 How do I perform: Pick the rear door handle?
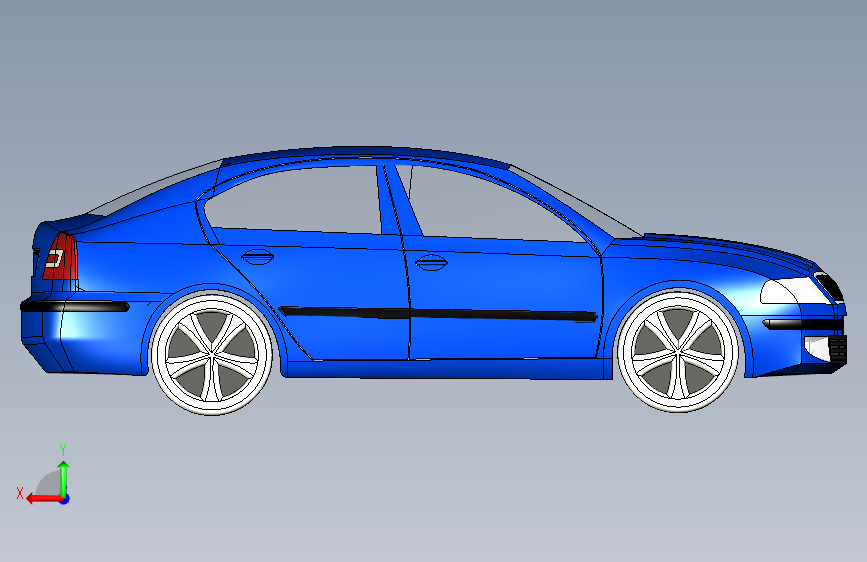[258, 257]
